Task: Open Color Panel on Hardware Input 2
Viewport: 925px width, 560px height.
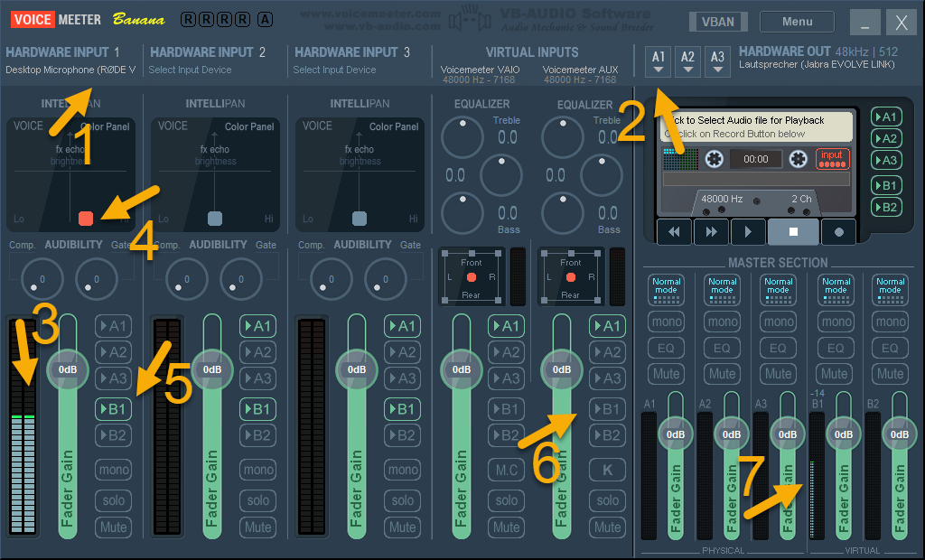Action: point(249,126)
